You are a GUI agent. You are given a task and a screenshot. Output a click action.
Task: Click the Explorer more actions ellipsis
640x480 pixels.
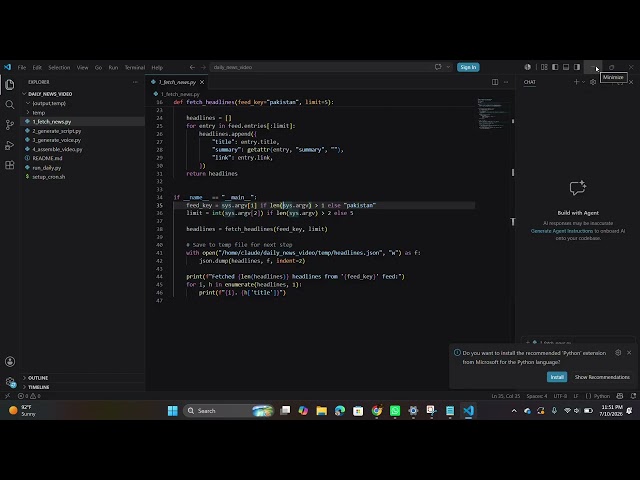[135, 82]
